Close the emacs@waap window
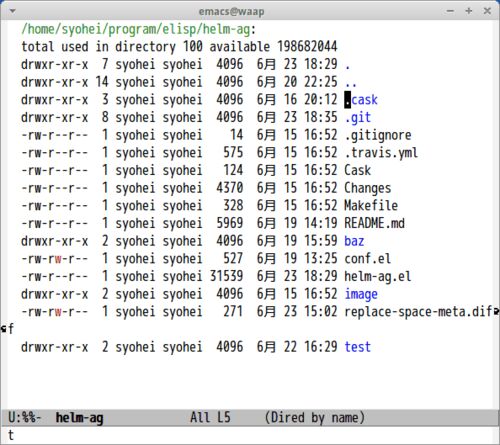Viewport: 500px width, 445px height. [487, 11]
